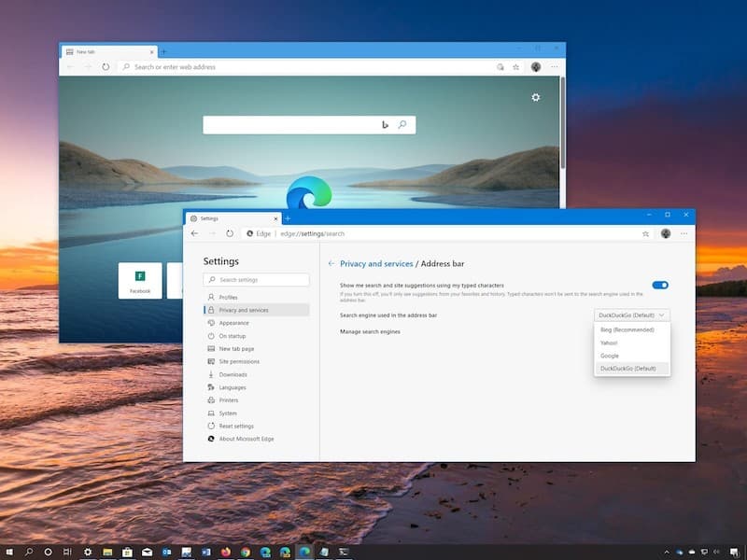Open new tab with plus button in Settings window

pyautogui.click(x=288, y=217)
